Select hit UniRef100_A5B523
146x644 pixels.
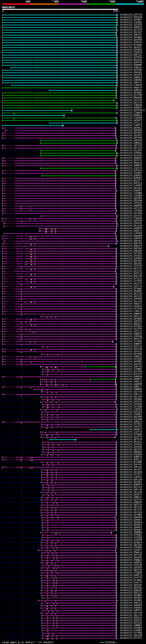click(131, 334)
